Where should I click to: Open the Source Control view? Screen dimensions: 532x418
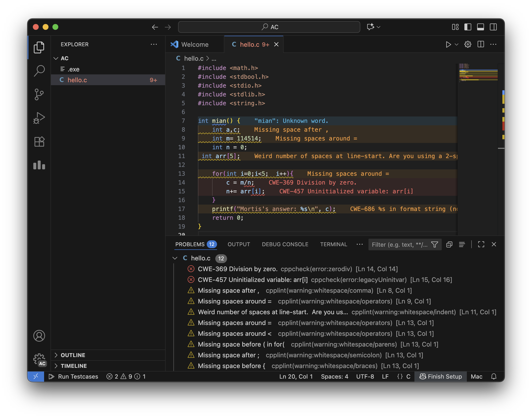(x=39, y=94)
